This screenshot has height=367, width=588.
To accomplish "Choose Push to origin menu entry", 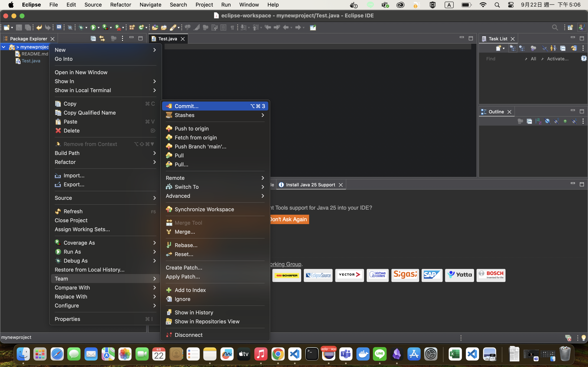I will point(192,128).
